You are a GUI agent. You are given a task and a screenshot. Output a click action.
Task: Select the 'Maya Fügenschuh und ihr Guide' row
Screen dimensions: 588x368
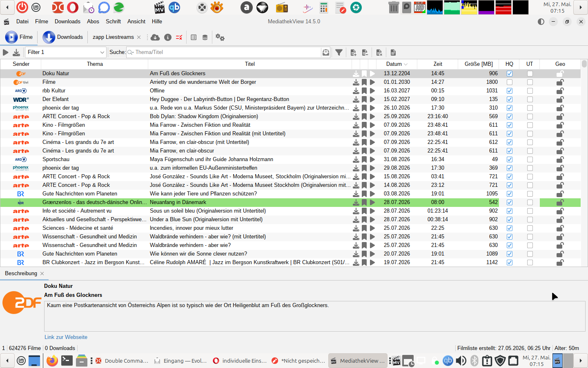click(290, 159)
